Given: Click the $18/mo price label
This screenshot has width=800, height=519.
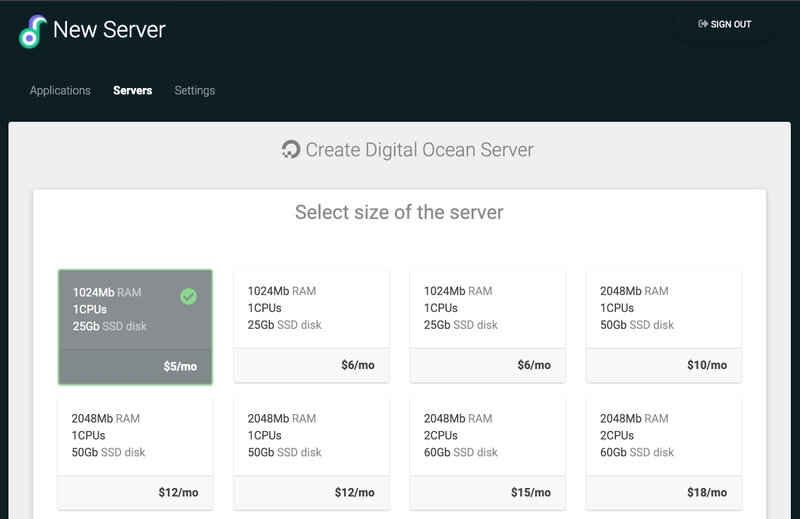Looking at the screenshot, I should [707, 492].
